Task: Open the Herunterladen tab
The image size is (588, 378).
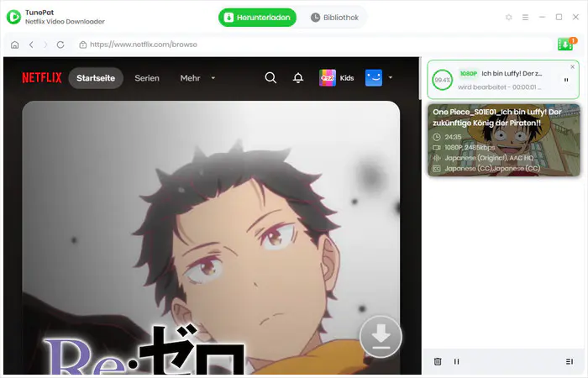Action: tap(257, 18)
